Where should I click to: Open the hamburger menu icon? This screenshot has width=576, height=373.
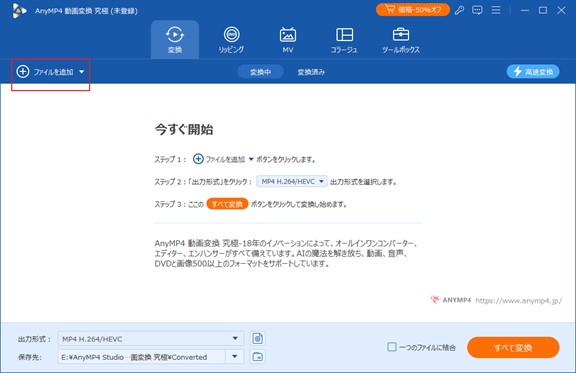[x=496, y=10]
